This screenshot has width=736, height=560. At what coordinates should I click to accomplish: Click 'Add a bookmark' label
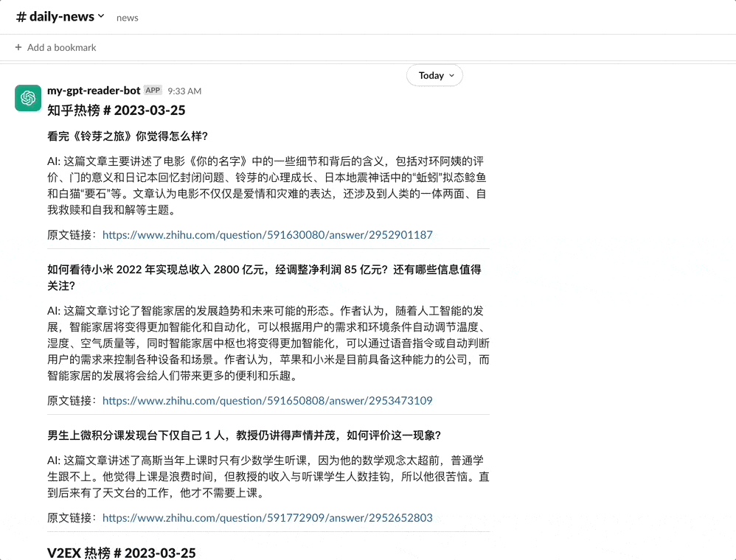point(61,47)
